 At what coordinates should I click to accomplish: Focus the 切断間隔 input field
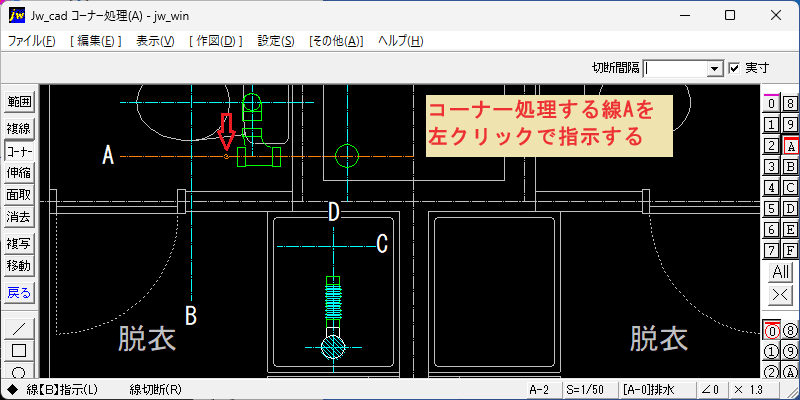click(676, 68)
